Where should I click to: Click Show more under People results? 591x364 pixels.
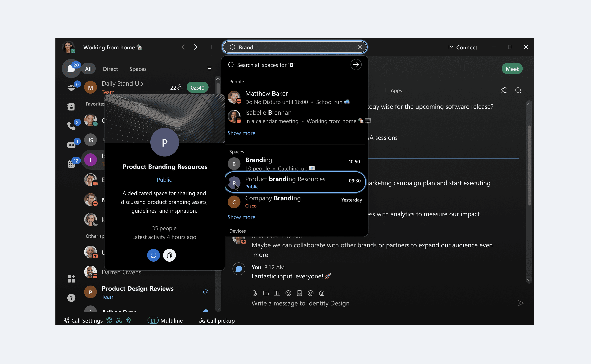pos(241,133)
